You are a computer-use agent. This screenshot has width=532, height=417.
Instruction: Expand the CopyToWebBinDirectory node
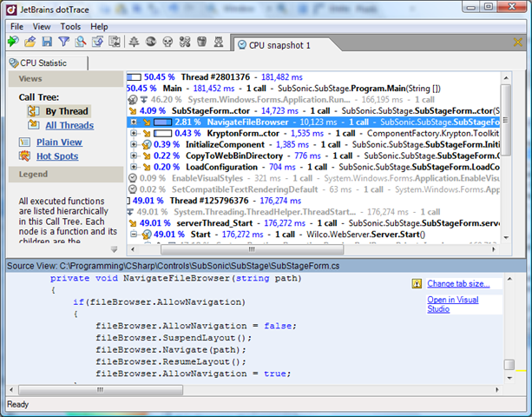pos(134,156)
